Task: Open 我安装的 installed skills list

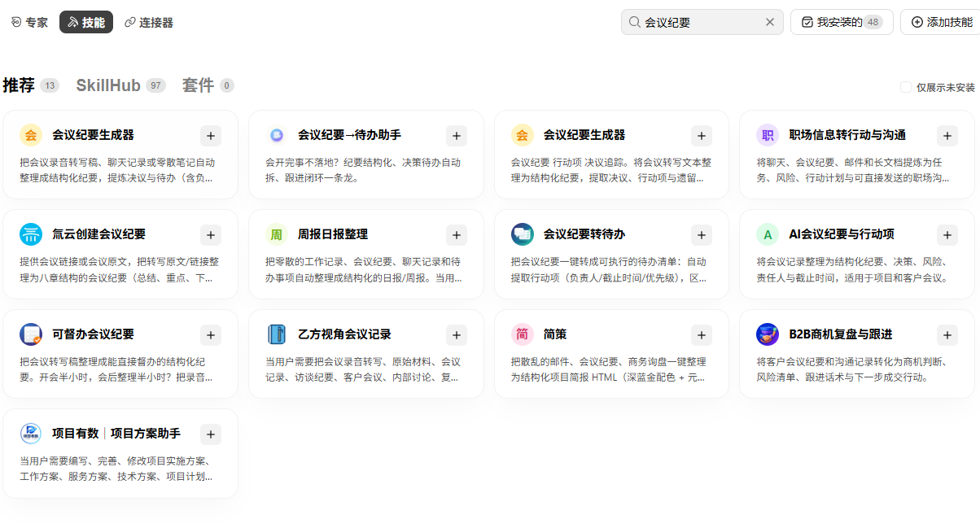Action: (842, 22)
